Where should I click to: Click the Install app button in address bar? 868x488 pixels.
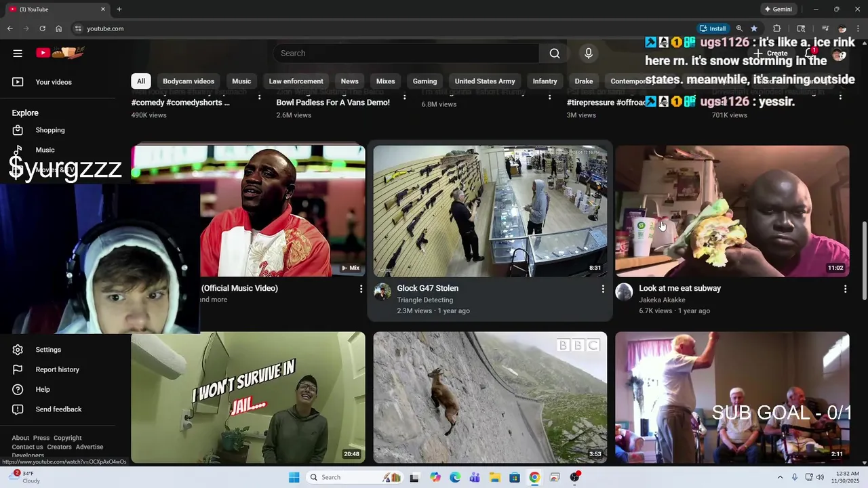tap(713, 28)
